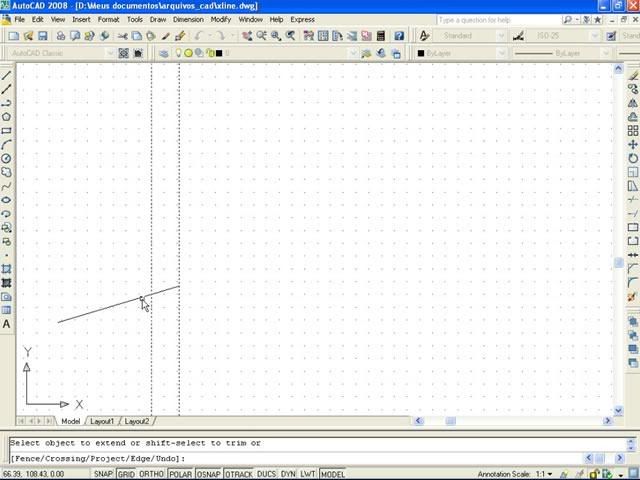Open the ISO-25 dimension style dropdown

[594, 36]
